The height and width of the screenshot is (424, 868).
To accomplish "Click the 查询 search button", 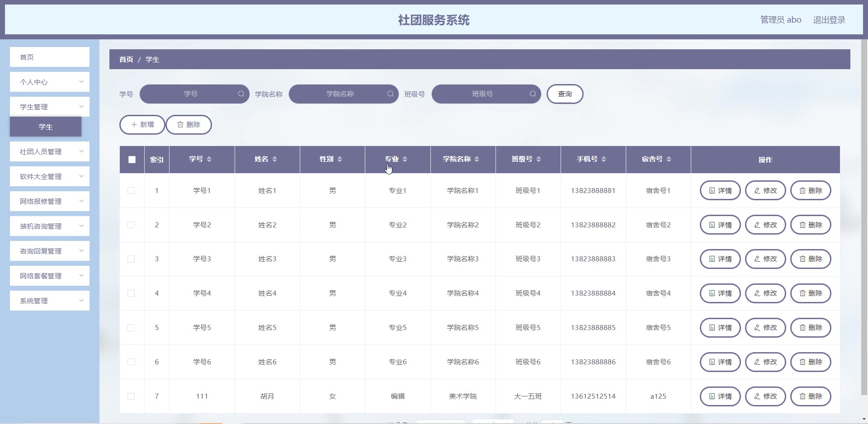I will click(x=565, y=94).
